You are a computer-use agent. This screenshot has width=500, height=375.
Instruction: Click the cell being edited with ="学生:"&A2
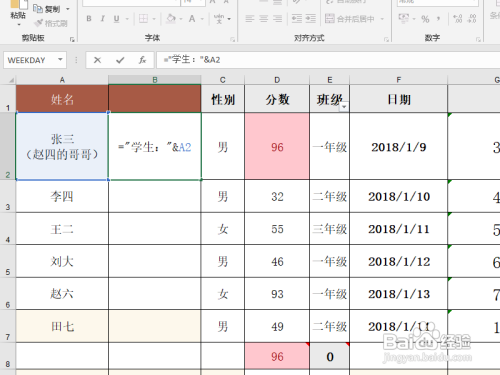pos(155,147)
